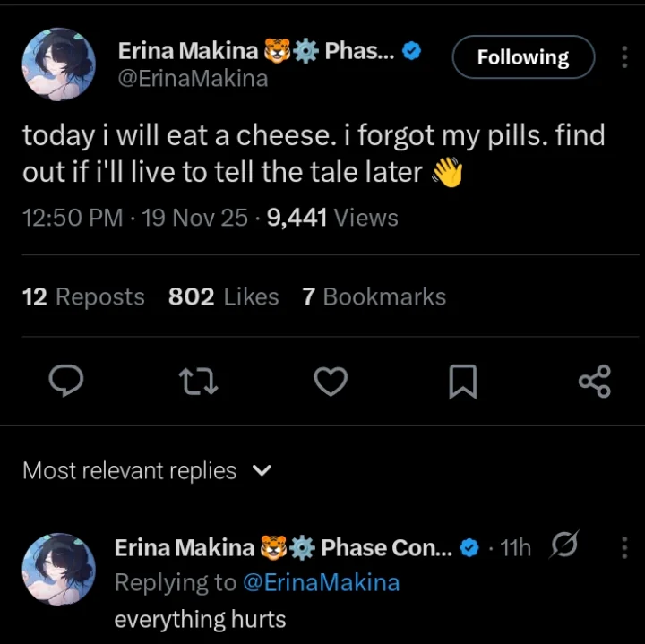Repost this tweet using the retweet icon
The image size is (645, 644).
point(199,382)
